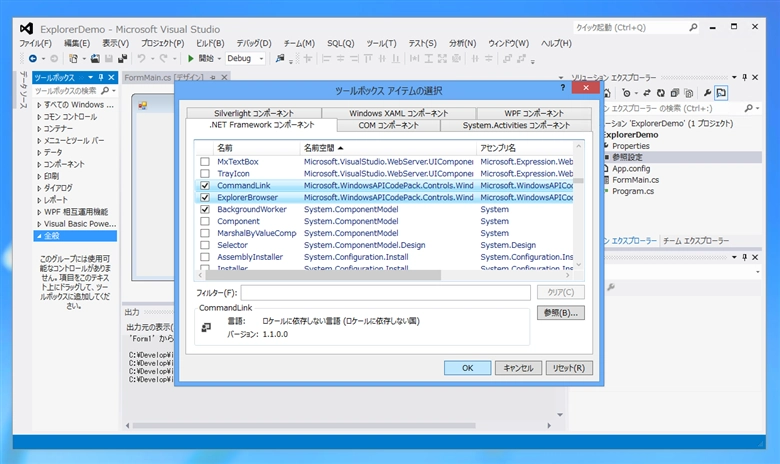Click the クリア(C) button
This screenshot has height=464, width=780.
click(x=561, y=292)
